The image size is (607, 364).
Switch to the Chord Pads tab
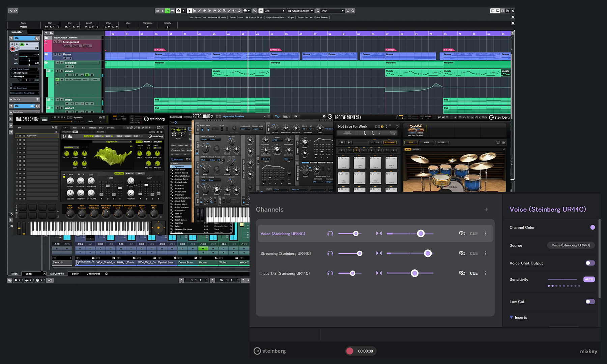93,274
